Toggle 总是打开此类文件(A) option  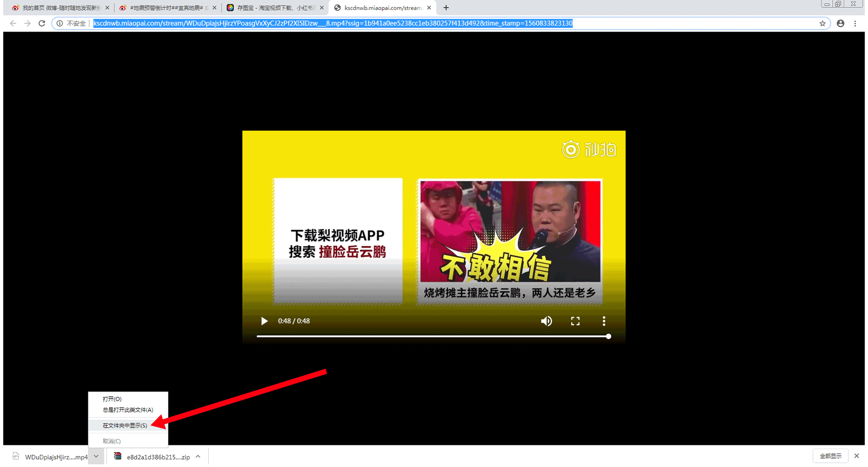coord(128,410)
